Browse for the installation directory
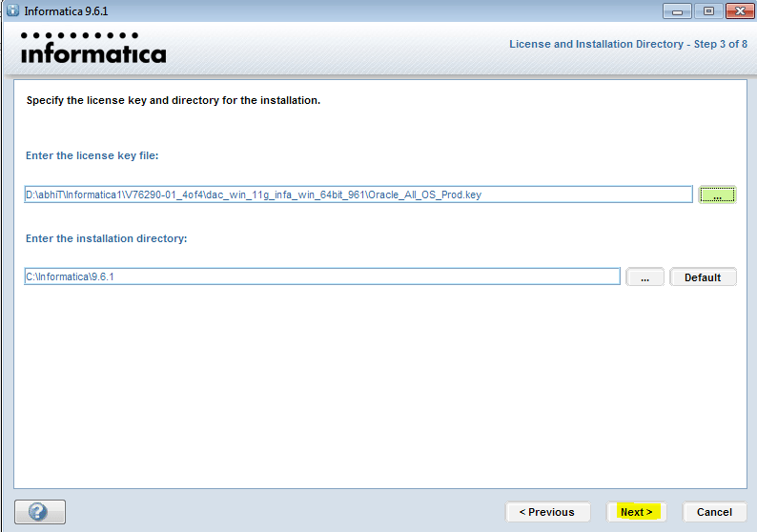Viewport: 757px width, 532px height. coord(645,277)
